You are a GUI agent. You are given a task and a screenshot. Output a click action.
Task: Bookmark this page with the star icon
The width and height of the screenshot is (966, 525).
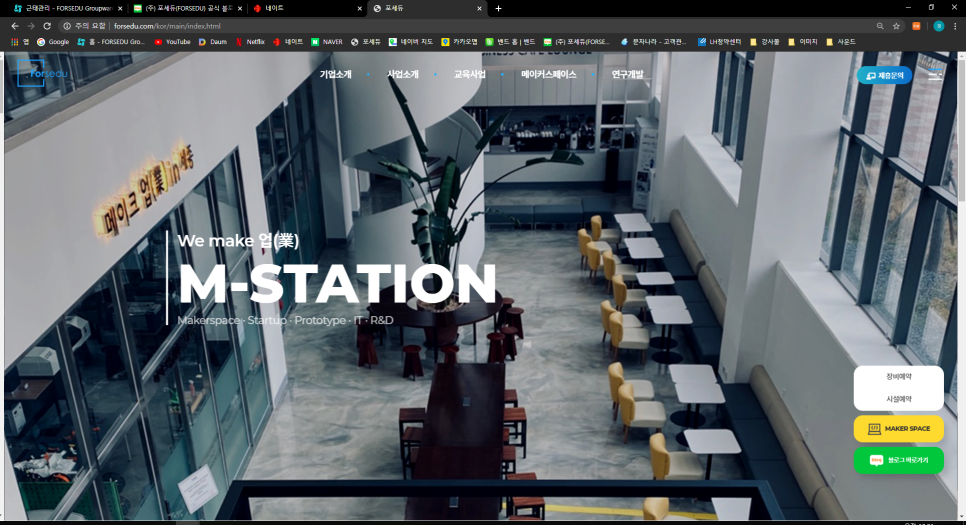pyautogui.click(x=896, y=26)
